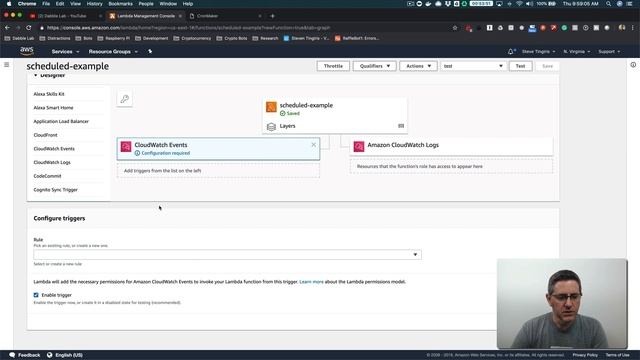Collapse the Designer section
Image resolution: width=640 pixels, height=360 pixels.
click(x=36, y=75)
